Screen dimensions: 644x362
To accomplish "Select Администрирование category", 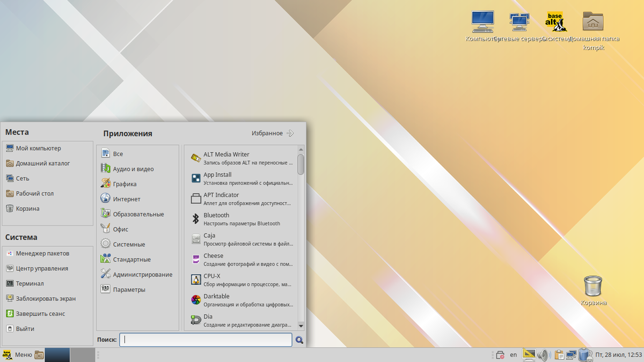I will click(x=137, y=275).
